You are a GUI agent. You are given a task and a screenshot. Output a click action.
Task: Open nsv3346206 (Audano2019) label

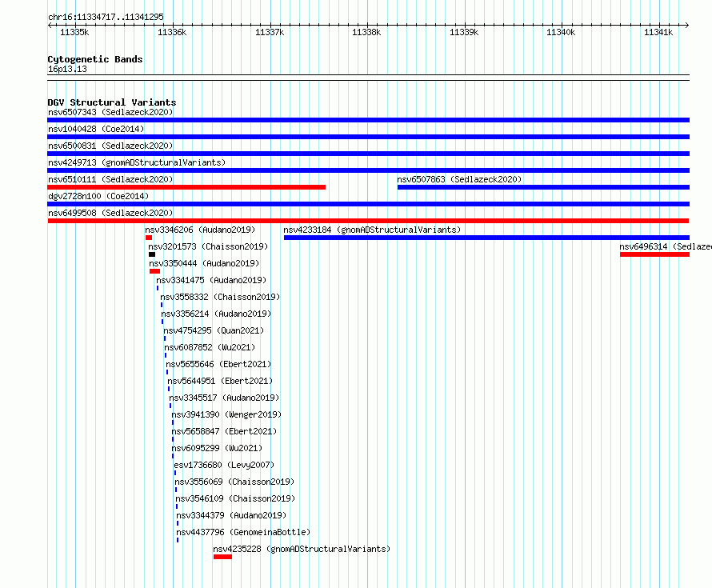(200, 230)
